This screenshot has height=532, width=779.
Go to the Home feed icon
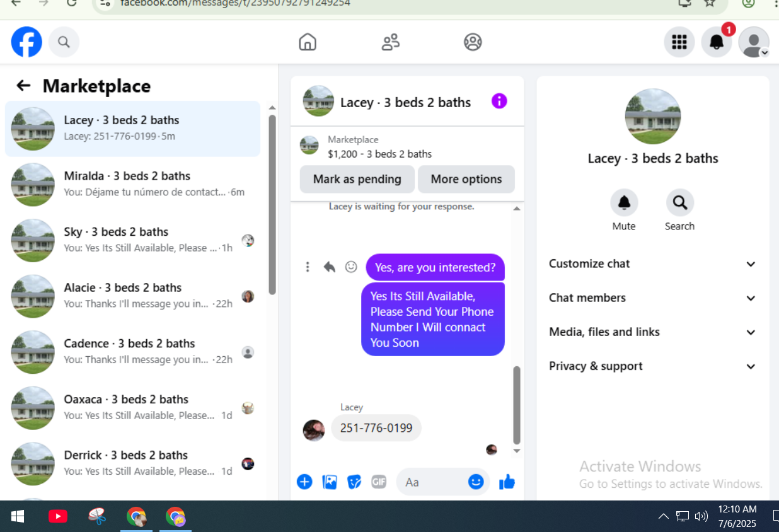click(x=308, y=42)
